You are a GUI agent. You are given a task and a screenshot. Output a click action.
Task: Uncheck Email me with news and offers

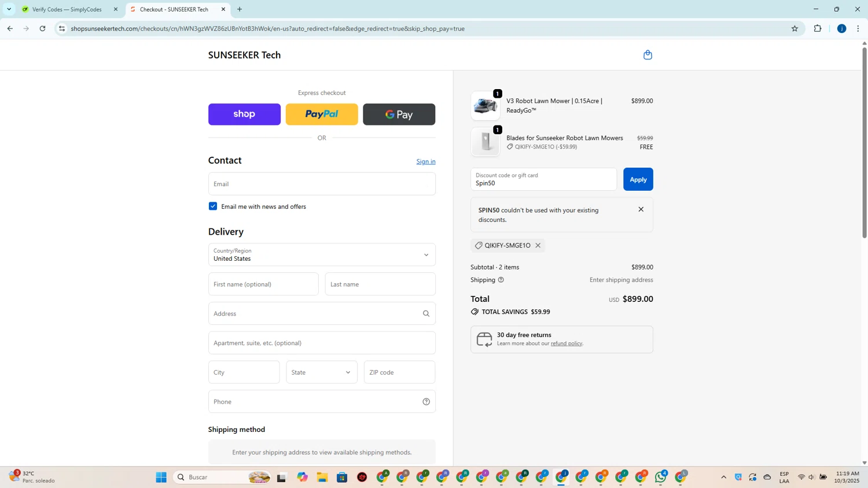(213, 206)
